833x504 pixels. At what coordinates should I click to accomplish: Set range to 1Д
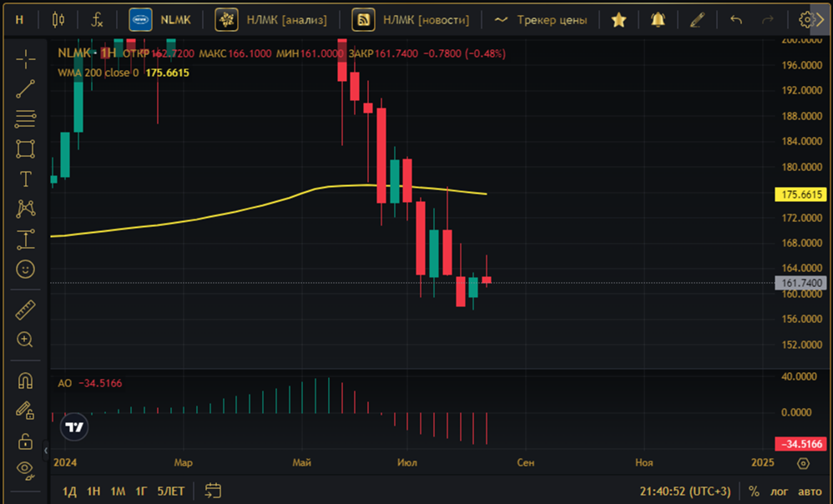tap(69, 491)
